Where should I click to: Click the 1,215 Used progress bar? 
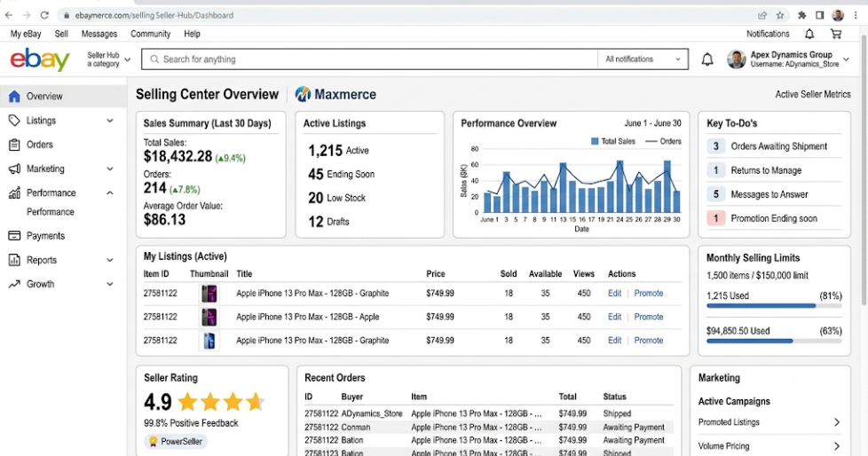pyautogui.click(x=774, y=305)
